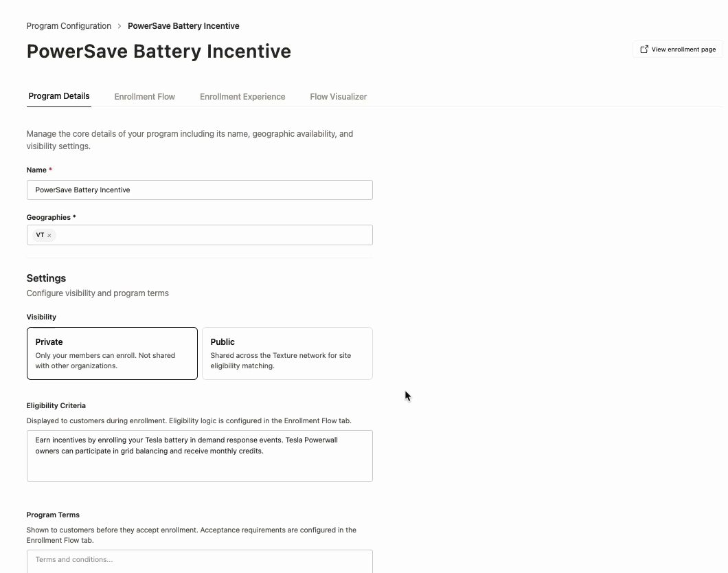728x573 pixels.
Task: Click the breadcrumb chevron separator
Action: pyautogui.click(x=120, y=26)
